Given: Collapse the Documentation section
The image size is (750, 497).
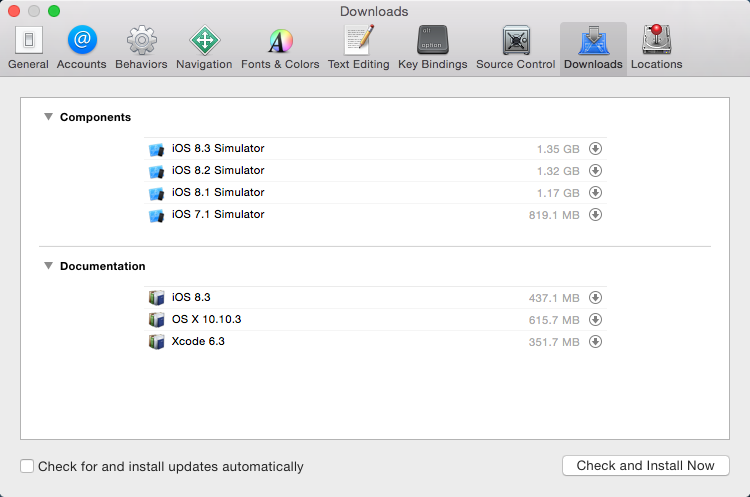Looking at the screenshot, I should point(48,265).
